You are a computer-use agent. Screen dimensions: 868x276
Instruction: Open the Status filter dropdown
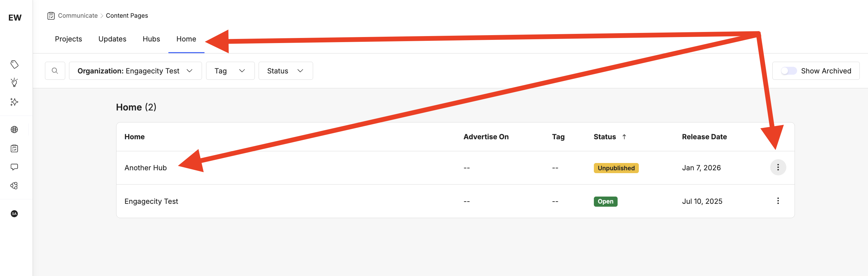(x=286, y=71)
